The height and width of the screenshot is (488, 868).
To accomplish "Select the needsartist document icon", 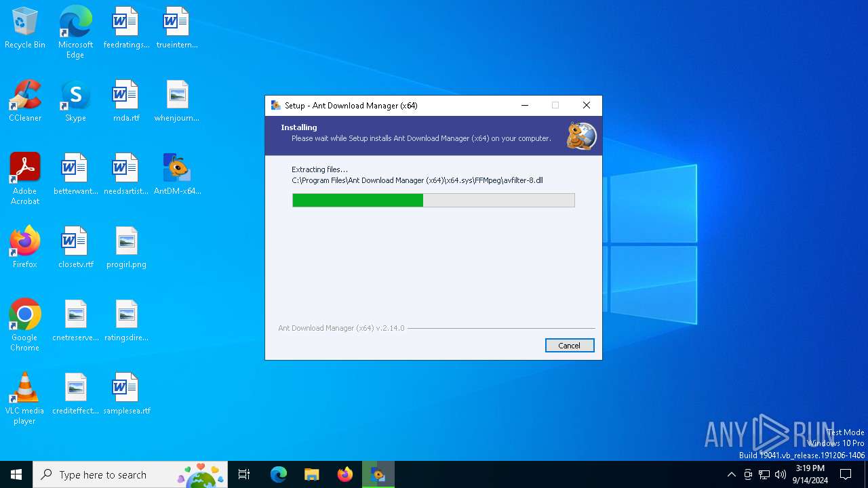I will pyautogui.click(x=126, y=175).
